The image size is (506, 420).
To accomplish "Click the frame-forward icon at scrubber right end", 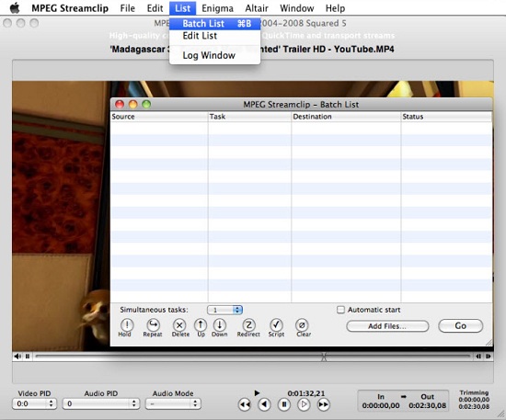I will 489,357.
